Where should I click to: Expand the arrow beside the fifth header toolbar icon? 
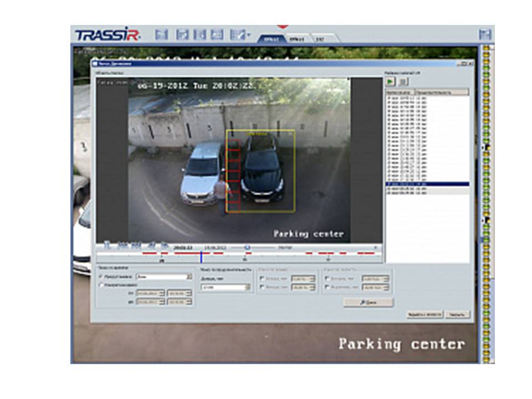coord(249,34)
